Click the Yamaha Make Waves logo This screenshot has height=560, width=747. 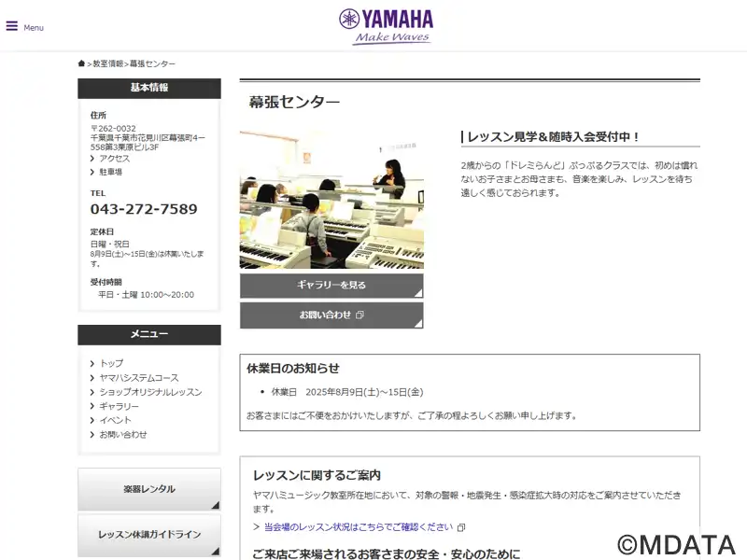[x=386, y=27]
